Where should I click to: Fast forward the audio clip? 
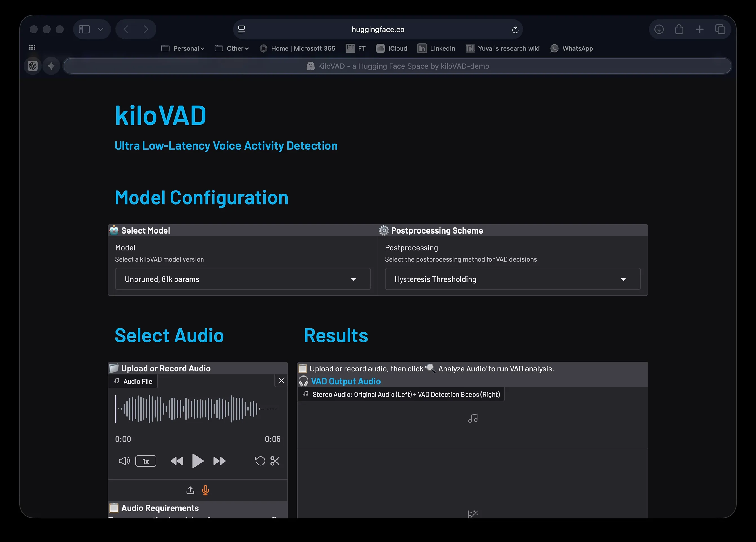pos(219,461)
